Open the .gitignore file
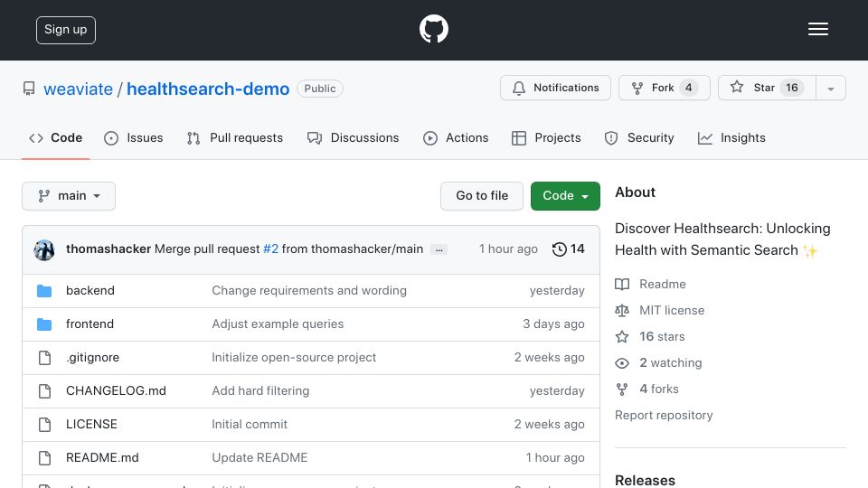The image size is (868, 488). click(92, 358)
